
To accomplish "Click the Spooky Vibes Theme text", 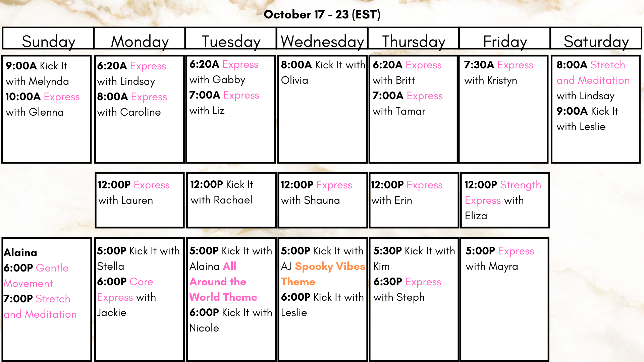I will 323,274.
